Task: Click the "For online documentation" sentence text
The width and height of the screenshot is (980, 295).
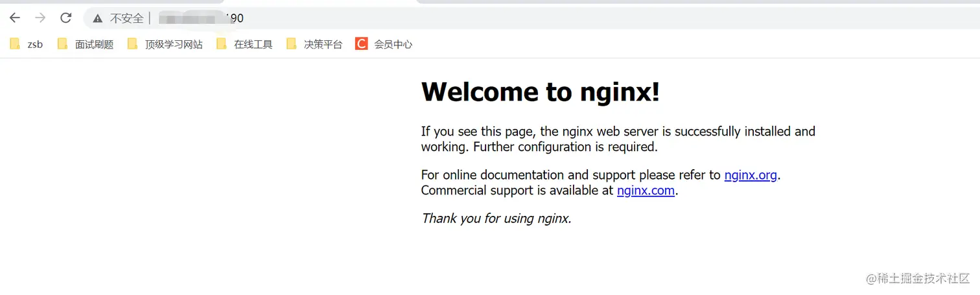Action: [570, 175]
